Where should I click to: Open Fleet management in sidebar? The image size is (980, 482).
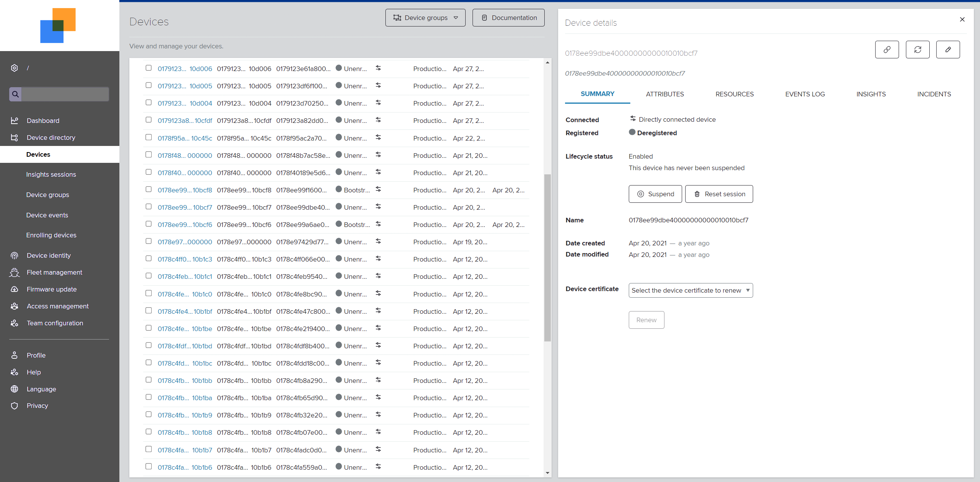tap(54, 272)
